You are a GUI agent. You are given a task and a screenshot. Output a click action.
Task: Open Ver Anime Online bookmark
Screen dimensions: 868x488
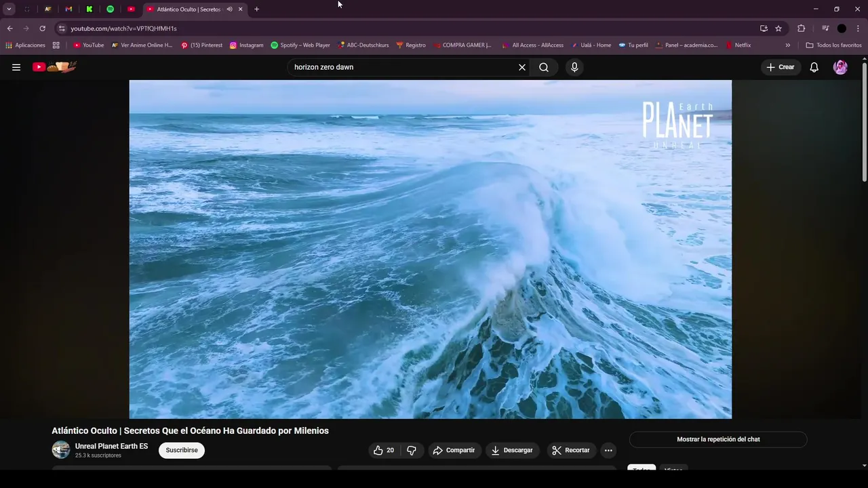click(x=142, y=45)
